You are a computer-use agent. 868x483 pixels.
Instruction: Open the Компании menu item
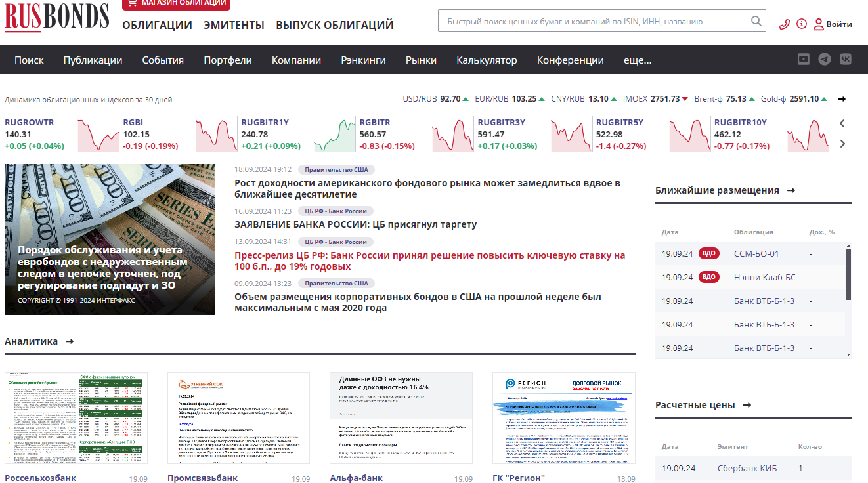pyautogui.click(x=296, y=60)
